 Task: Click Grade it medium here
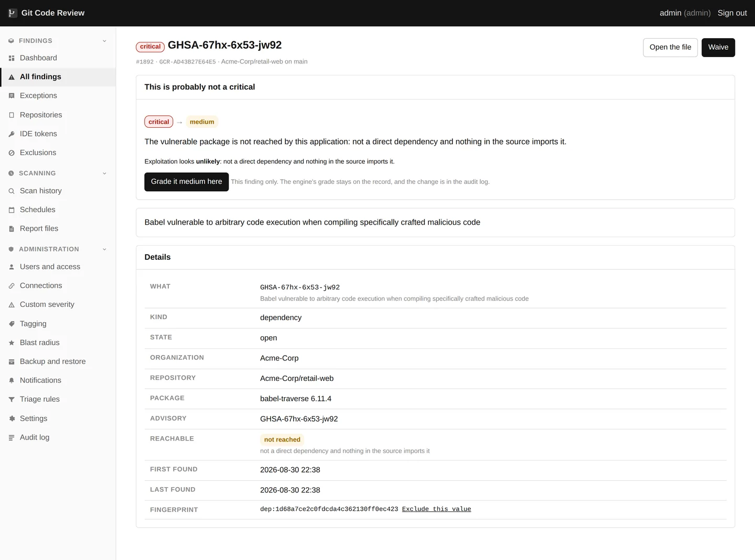click(x=187, y=182)
